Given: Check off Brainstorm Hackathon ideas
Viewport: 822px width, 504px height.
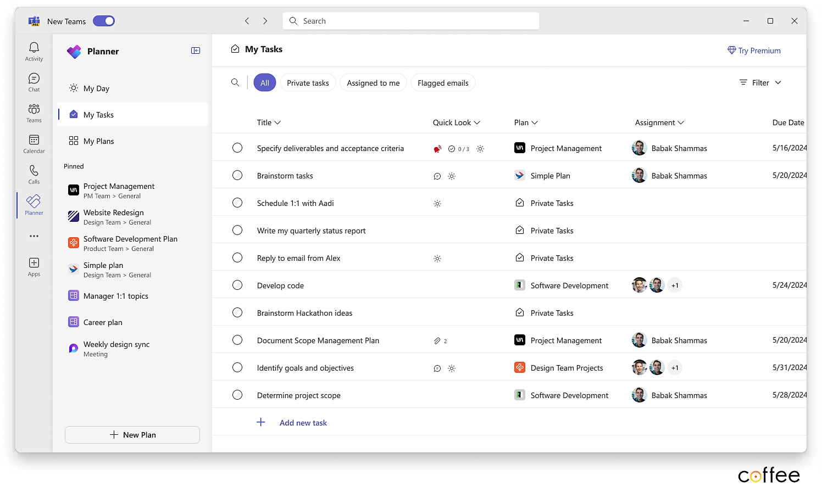Looking at the screenshot, I should pos(237,312).
